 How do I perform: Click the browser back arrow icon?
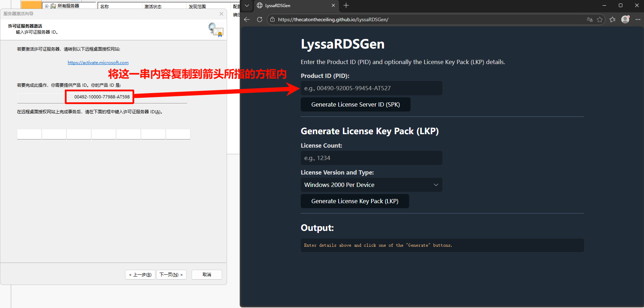[x=247, y=19]
